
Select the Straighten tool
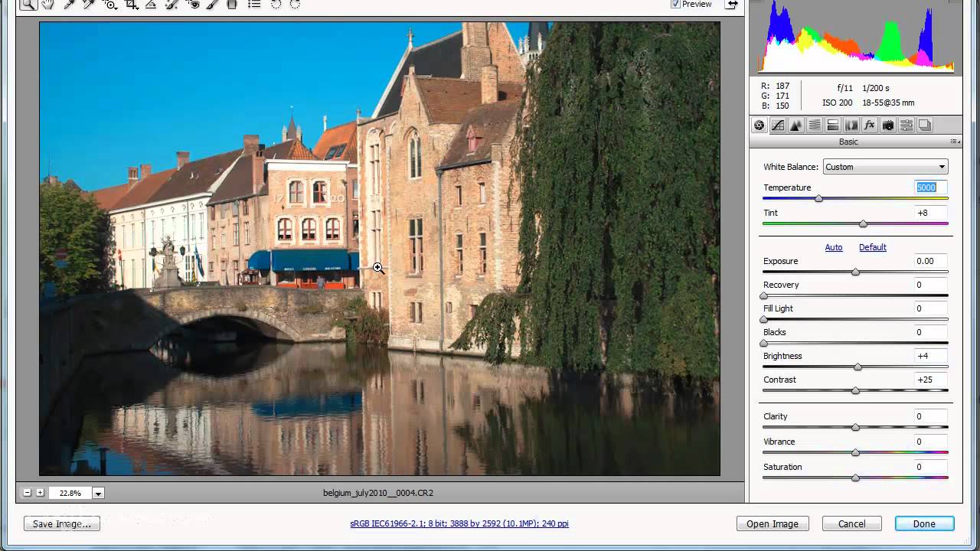click(151, 4)
